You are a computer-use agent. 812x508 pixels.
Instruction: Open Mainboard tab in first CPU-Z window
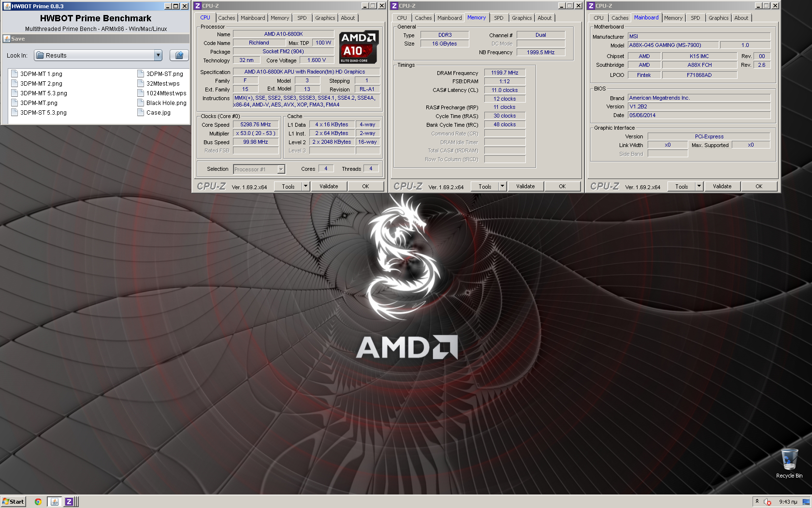pos(253,18)
